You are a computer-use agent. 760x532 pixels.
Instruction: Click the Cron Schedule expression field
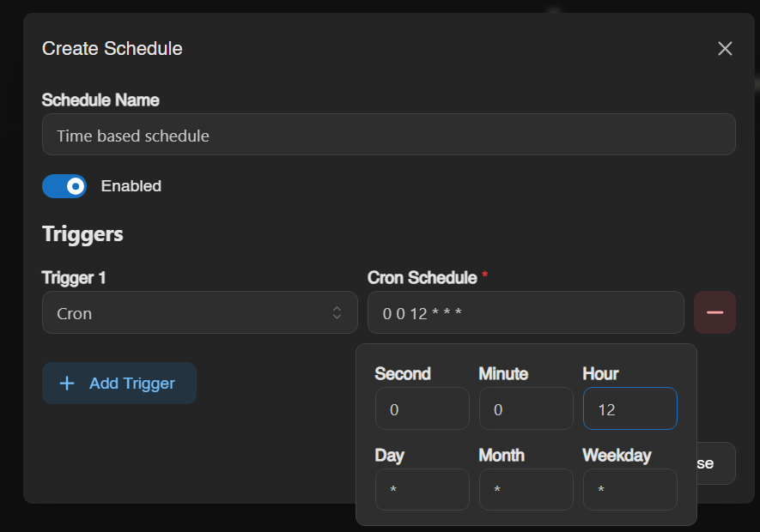(x=526, y=312)
